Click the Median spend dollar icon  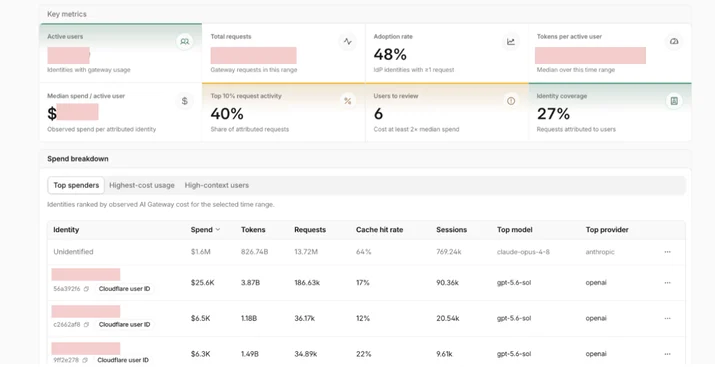pos(184,101)
